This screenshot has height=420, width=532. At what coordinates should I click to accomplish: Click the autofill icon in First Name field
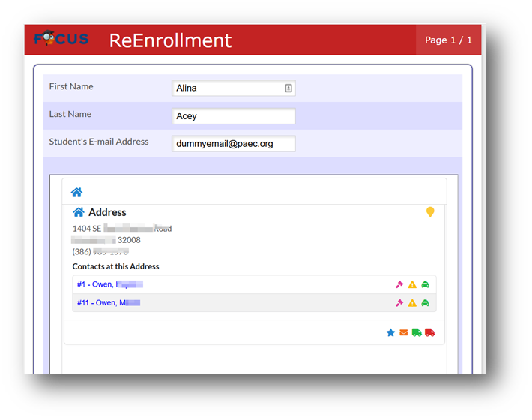point(288,88)
